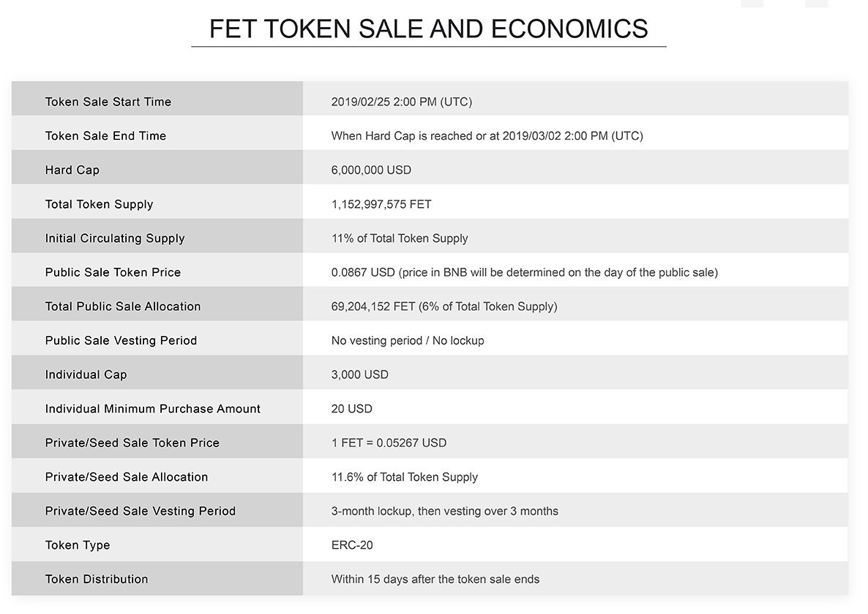Click the 0.0867 USD price value
Viewport: 868px width, 614px height.
363,272
